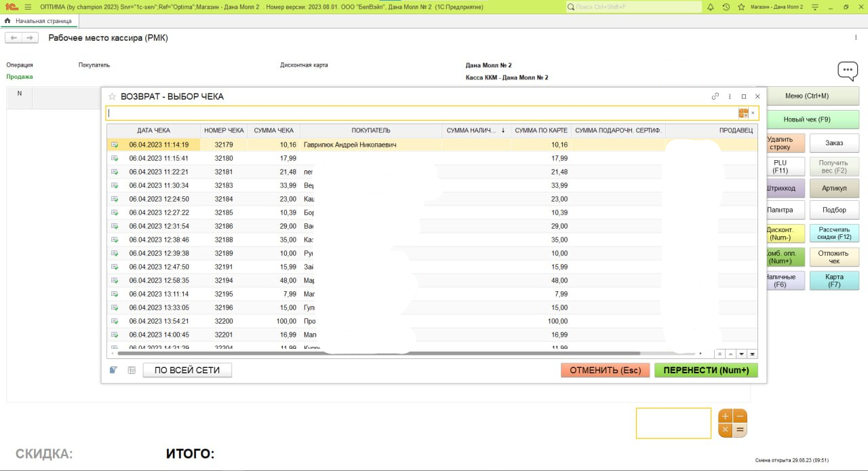Sort by the ДАТА ЧЕКА column header

click(153, 130)
